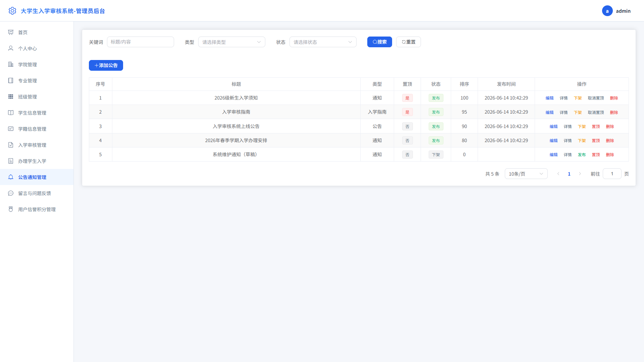Click the 大学生入学审核系统-管理员后台 title

point(63,11)
